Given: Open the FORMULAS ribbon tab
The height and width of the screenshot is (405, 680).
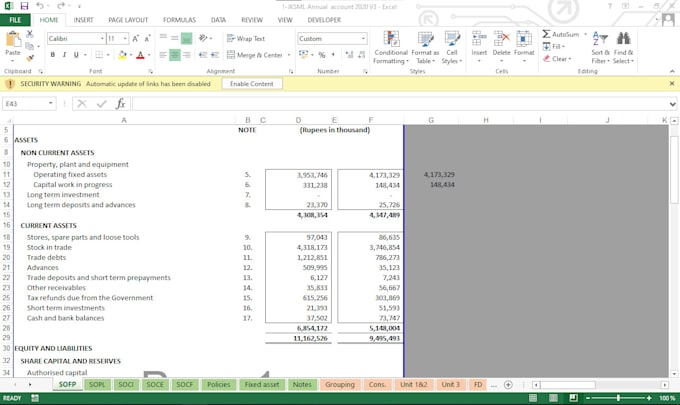Looking at the screenshot, I should [x=179, y=20].
